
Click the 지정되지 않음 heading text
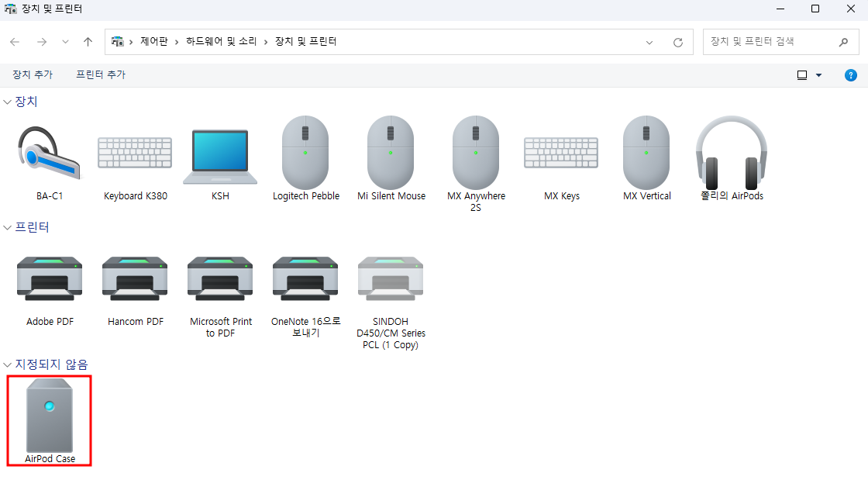[51, 364]
